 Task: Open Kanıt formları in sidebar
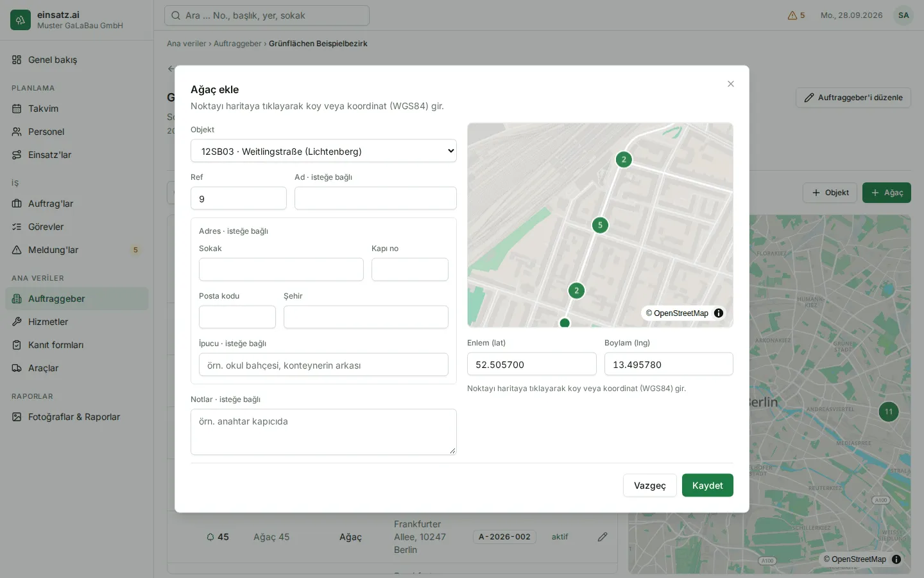[x=77, y=345]
